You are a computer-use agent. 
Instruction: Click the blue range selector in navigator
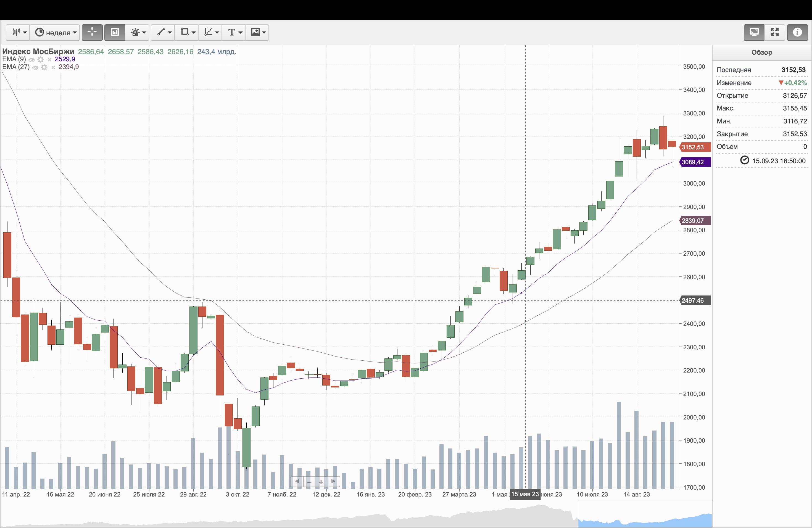(x=645, y=514)
